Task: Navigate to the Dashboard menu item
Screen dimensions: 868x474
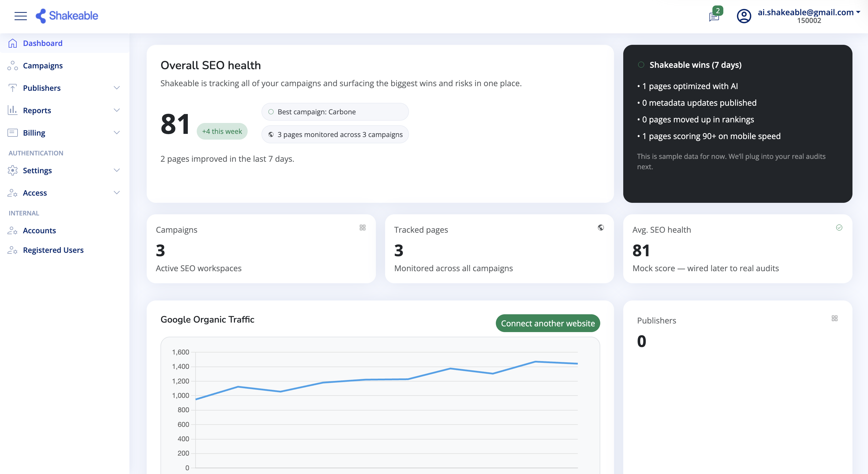Action: 43,43
